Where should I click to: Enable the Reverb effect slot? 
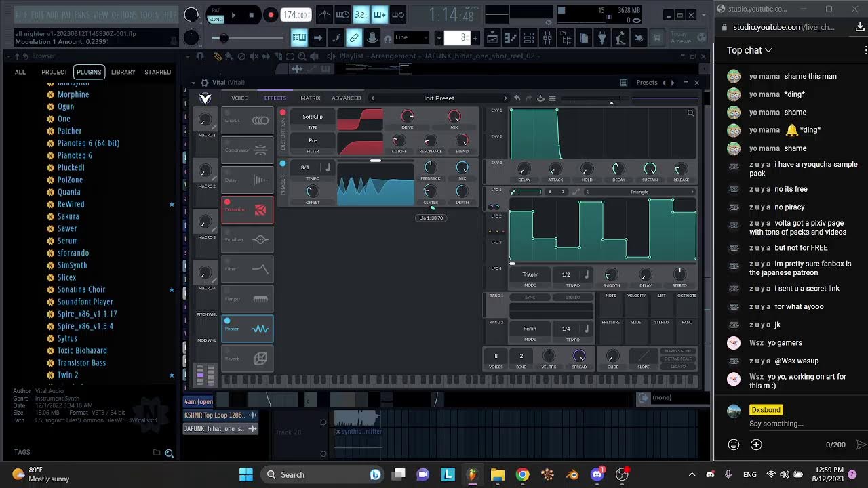247,359
